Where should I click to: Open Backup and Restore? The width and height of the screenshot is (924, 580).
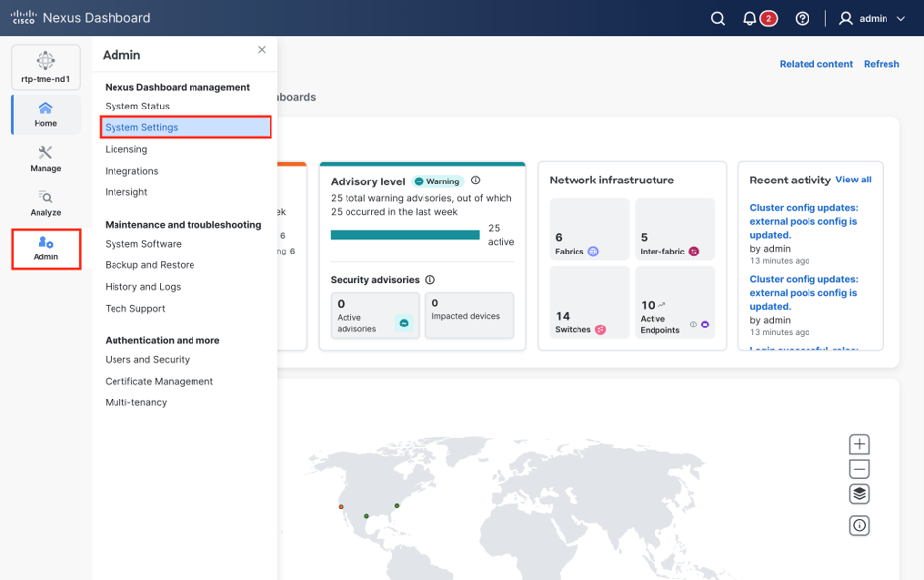[150, 265]
